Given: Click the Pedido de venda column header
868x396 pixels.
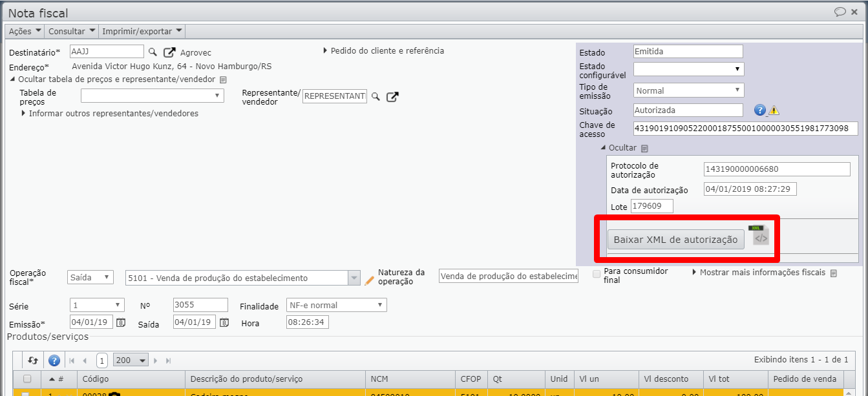Looking at the screenshot, I should 805,379.
